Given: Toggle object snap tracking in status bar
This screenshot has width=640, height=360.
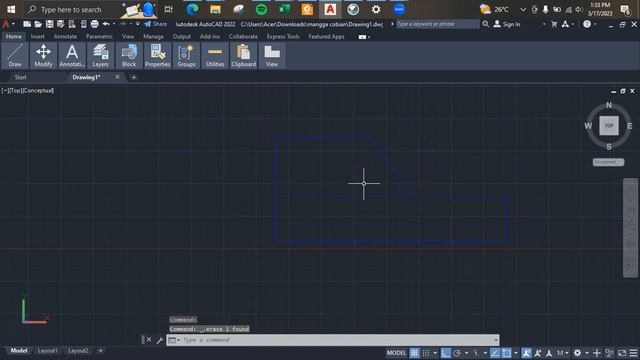Looking at the screenshot, I should pyautogui.click(x=495, y=353).
